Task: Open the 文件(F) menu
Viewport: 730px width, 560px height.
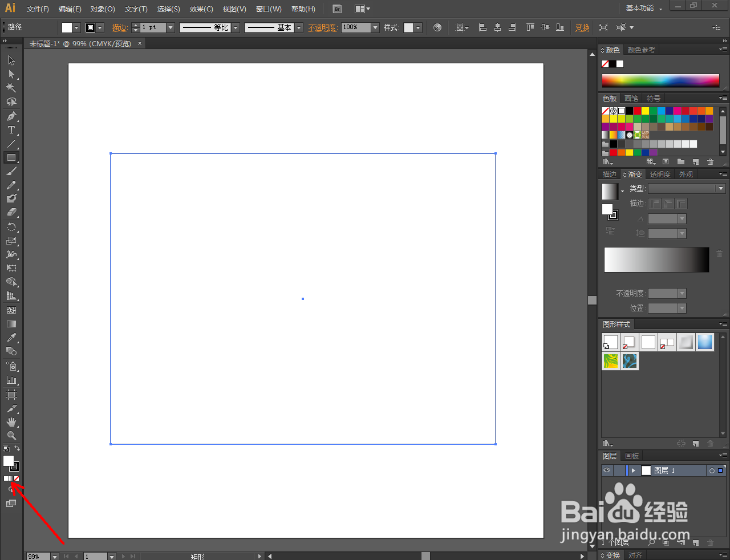Action: click(38, 9)
